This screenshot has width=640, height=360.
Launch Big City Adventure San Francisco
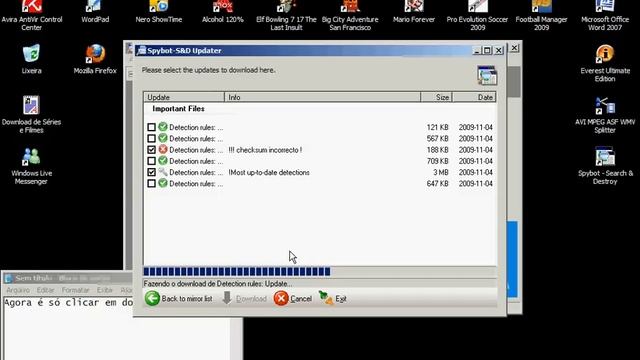coord(350,16)
